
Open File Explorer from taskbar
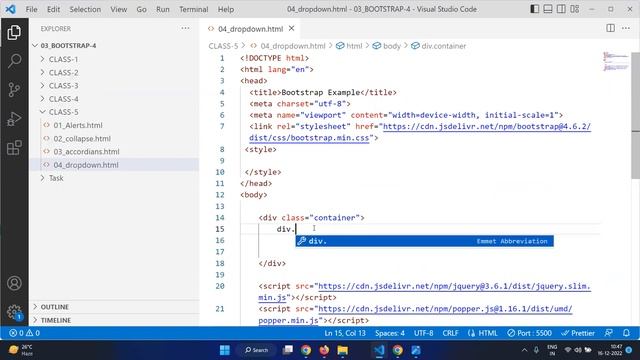point(342,350)
